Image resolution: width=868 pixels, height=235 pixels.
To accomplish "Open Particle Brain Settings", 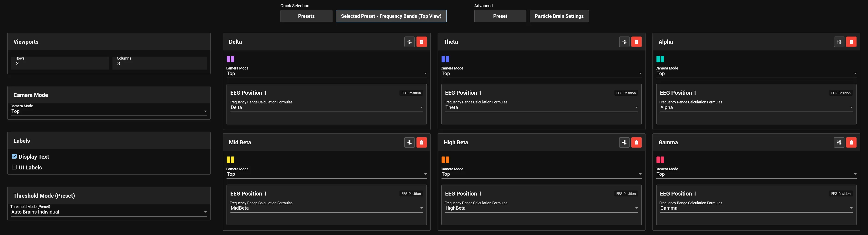I will point(559,16).
